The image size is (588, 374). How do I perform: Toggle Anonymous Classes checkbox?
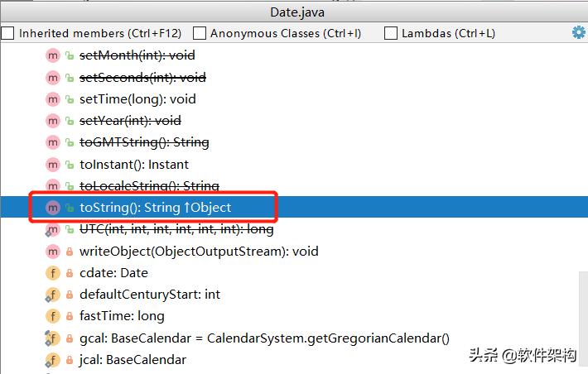[x=200, y=34]
